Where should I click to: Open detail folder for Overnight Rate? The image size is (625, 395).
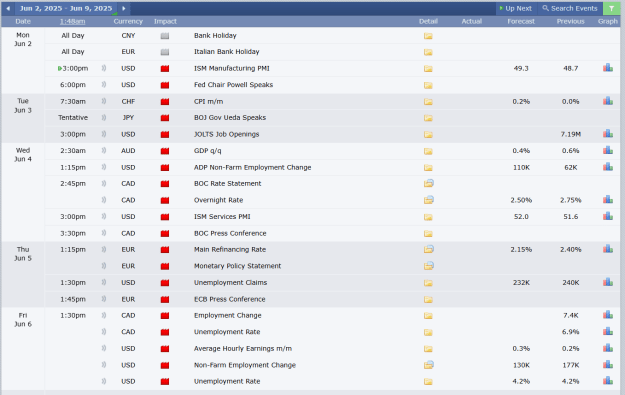click(429, 200)
